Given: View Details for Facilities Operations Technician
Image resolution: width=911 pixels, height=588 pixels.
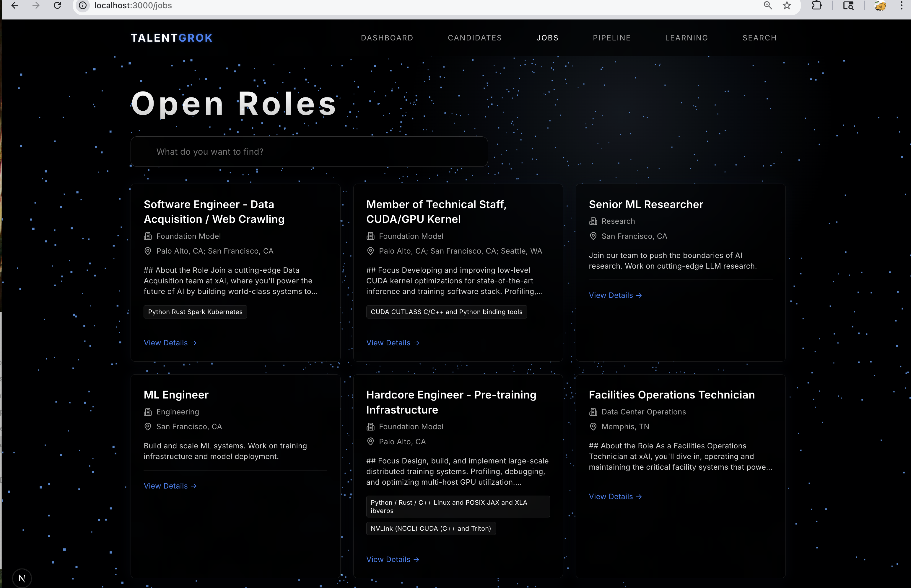Looking at the screenshot, I should click(x=615, y=496).
